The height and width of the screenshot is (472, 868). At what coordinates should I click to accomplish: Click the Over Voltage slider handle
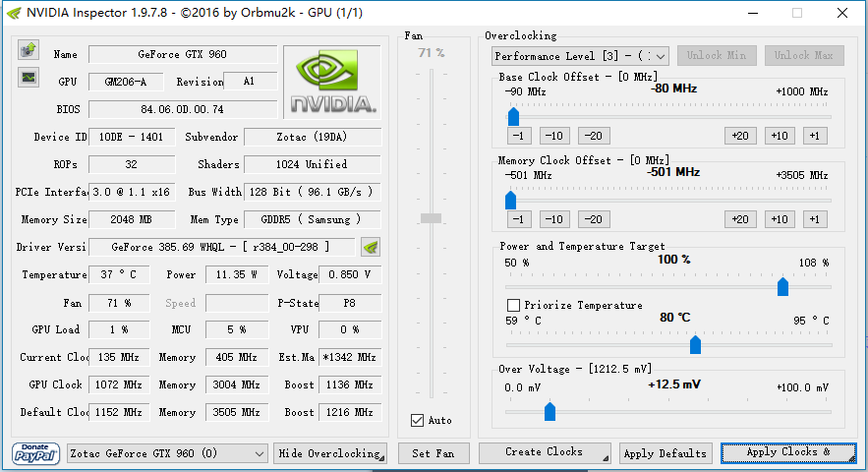550,412
